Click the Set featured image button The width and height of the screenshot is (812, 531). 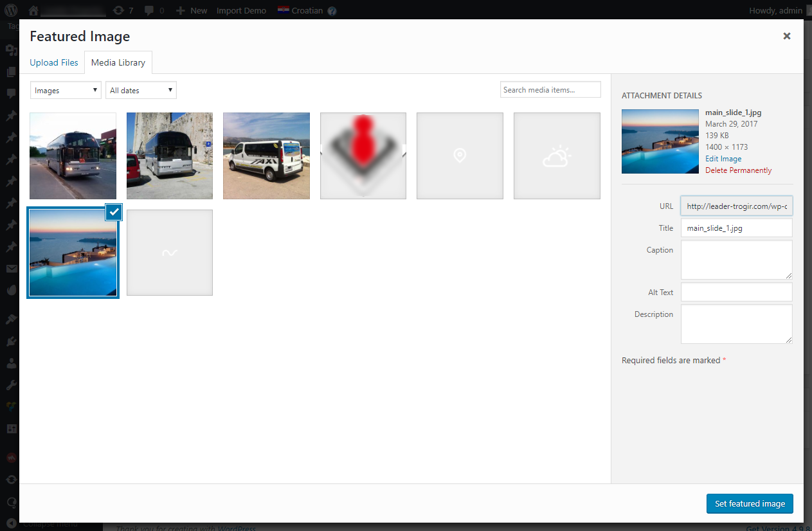[x=750, y=503]
